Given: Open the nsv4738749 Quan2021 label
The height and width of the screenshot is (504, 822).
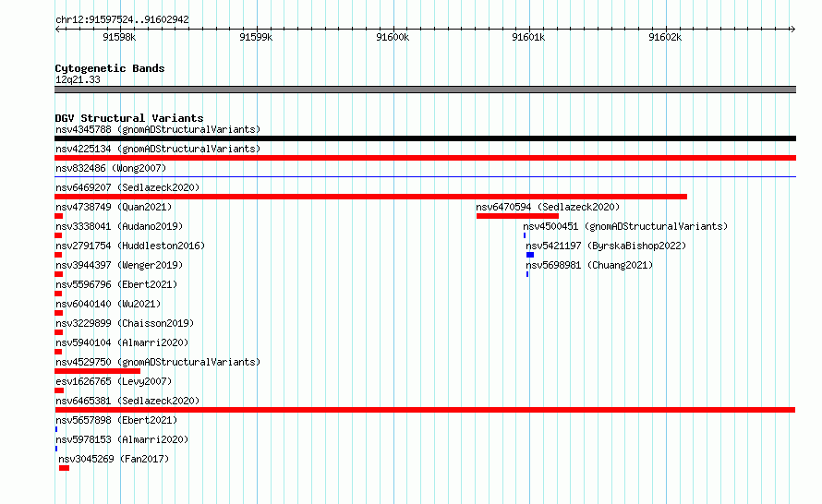Looking at the screenshot, I should click(x=114, y=207).
